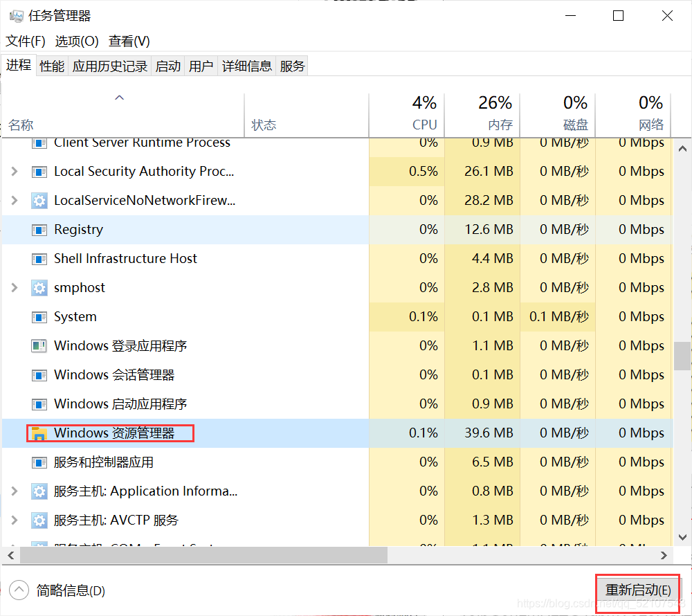
Task: Click the vertical scrollbar down arrow
Action: 682,537
